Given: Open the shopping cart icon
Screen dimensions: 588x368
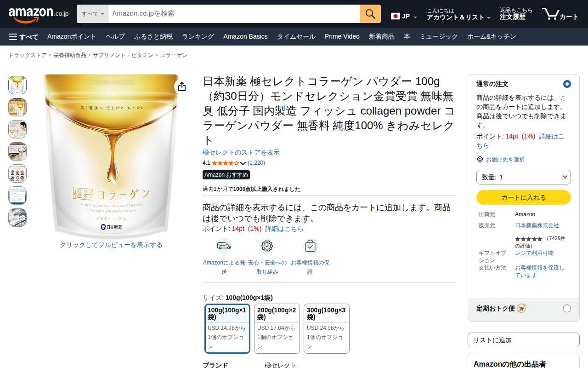Looking at the screenshot, I should pos(560,14).
